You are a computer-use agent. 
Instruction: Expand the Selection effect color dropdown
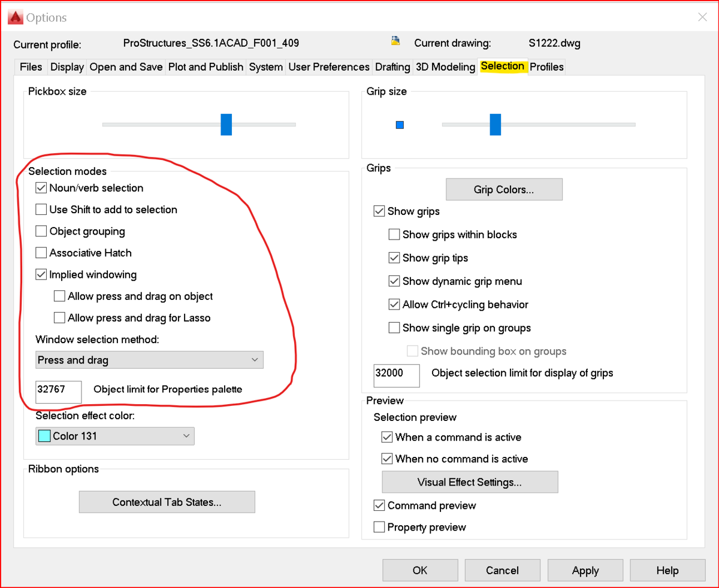[115, 436]
